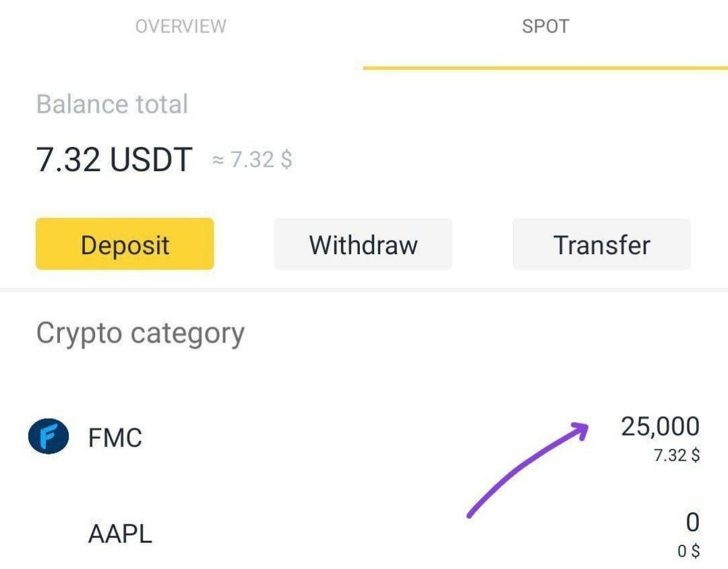Tap the 7.32 USDT total balance
This screenshot has height=569, width=728.
114,160
